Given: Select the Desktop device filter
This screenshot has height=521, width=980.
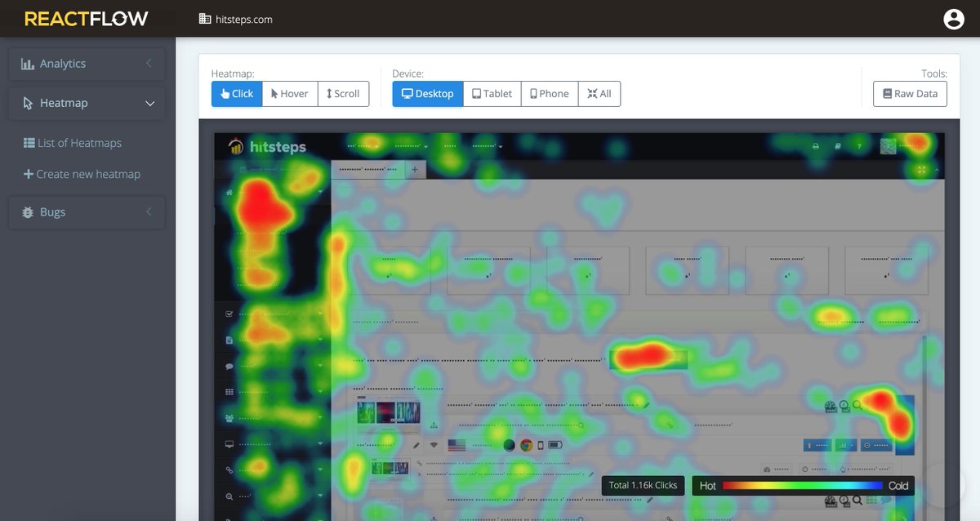Looking at the screenshot, I should (427, 94).
